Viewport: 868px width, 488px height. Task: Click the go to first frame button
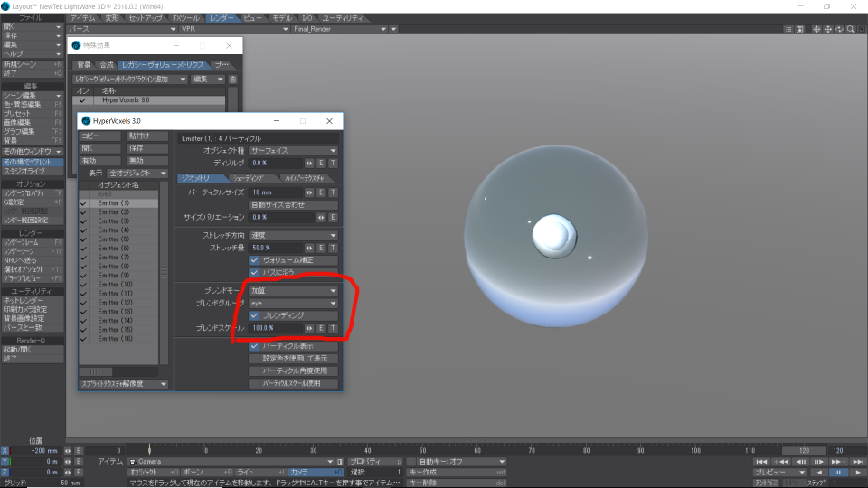(x=761, y=462)
